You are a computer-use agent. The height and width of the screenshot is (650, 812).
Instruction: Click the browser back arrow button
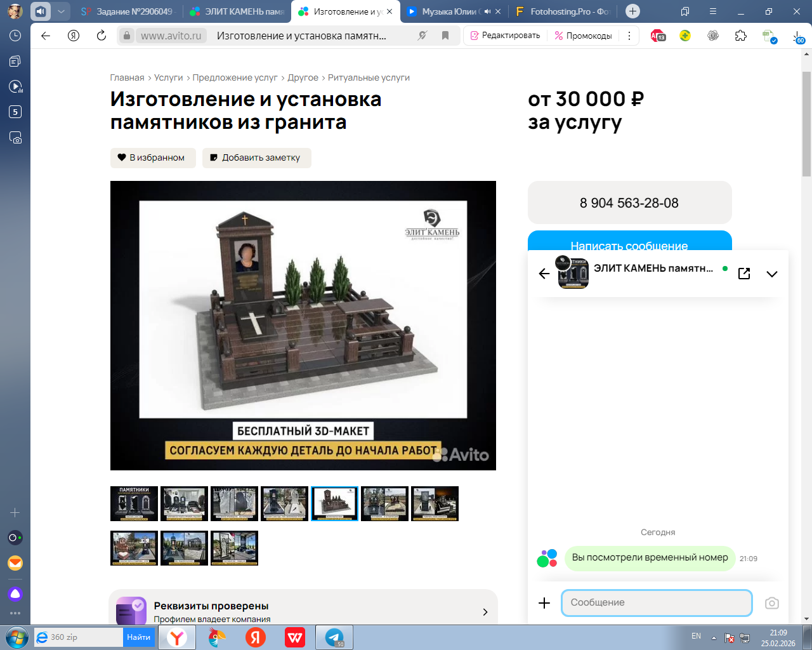click(46, 36)
